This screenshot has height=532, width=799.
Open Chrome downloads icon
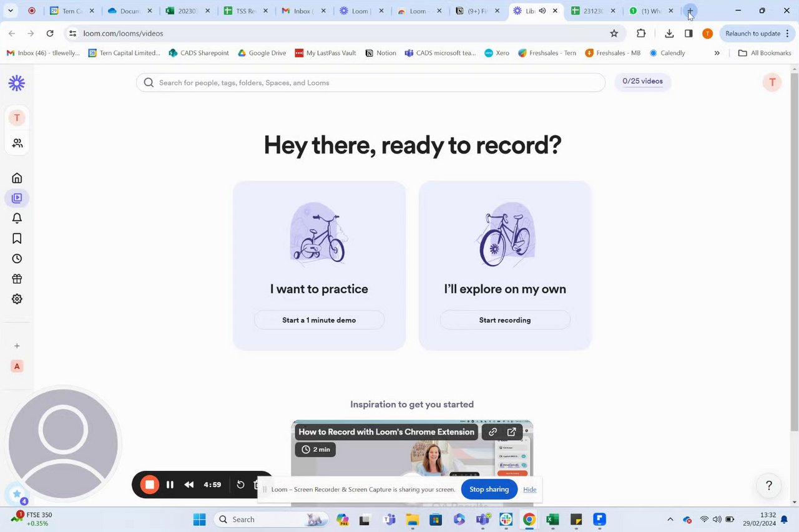[x=669, y=33]
